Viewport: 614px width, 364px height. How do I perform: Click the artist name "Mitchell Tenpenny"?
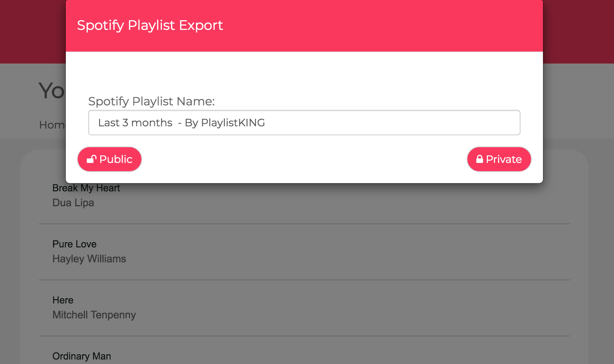[94, 315]
